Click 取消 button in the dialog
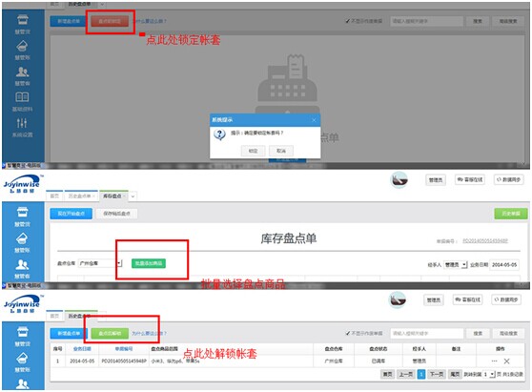532x392 pixels. click(x=281, y=151)
